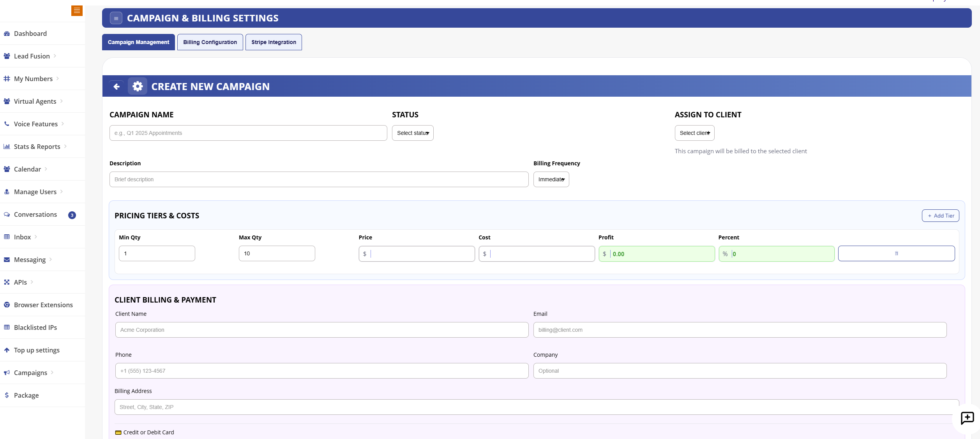
Task: Open Package via the dollar sign icon
Action: 7,395
